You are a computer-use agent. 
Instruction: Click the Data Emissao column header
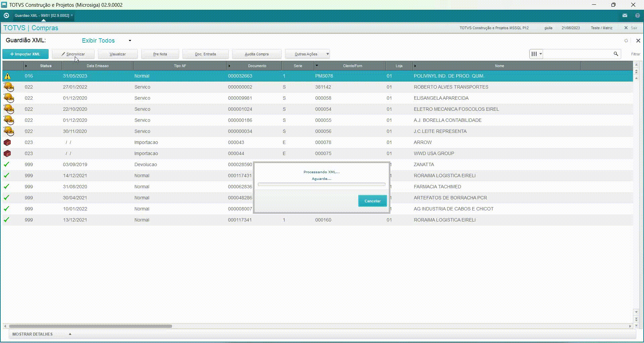click(x=98, y=66)
